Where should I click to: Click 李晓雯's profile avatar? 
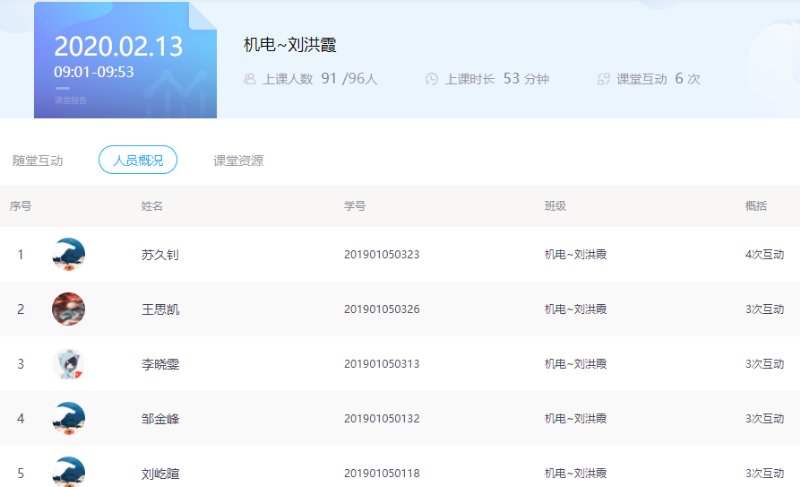coord(68,364)
